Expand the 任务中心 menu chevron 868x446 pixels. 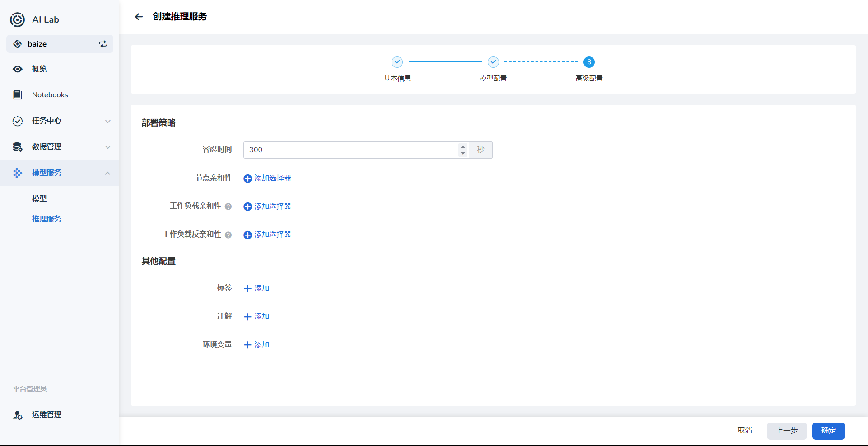click(108, 121)
